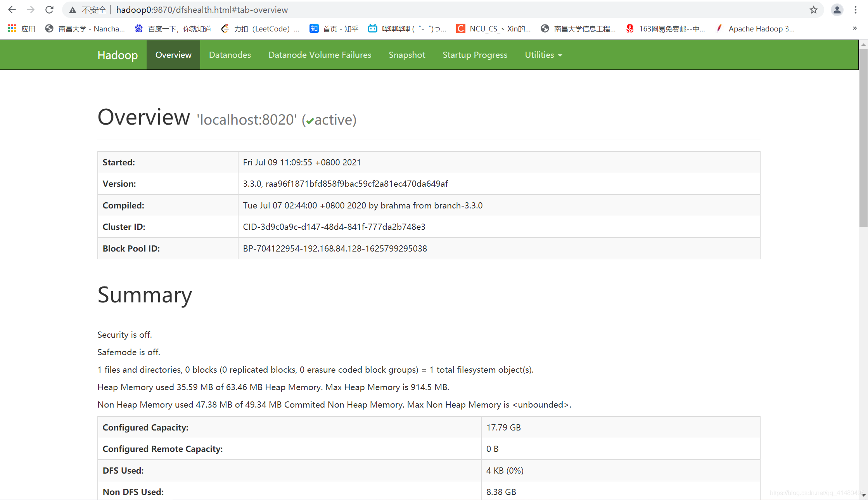
Task: Click the browser back arrow
Action: pyautogui.click(x=12, y=10)
